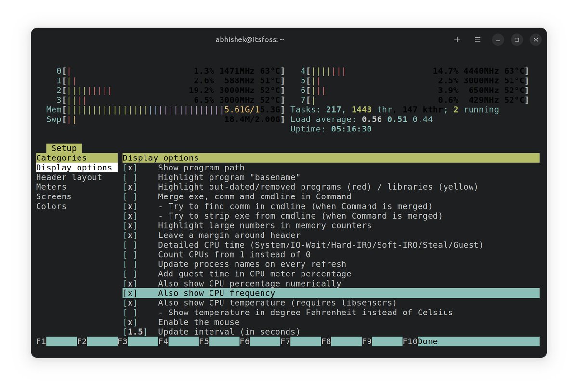Click the Tasks: 217 text

click(x=316, y=110)
